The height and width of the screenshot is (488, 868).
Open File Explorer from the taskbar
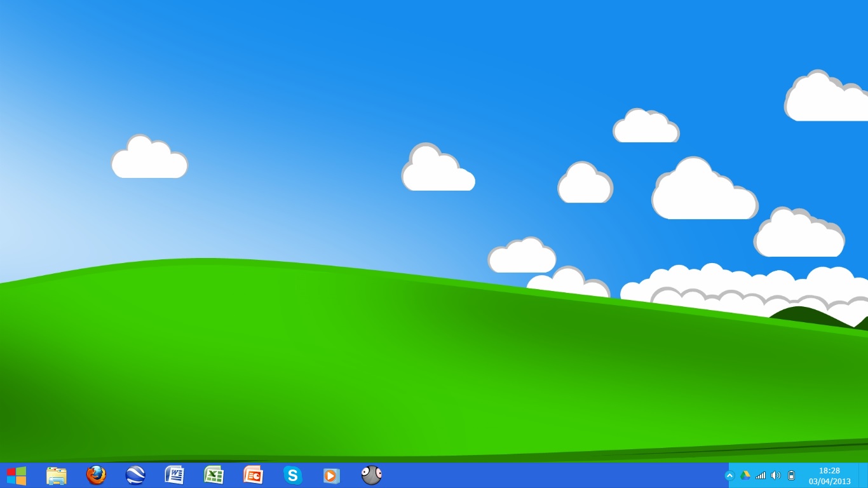(x=57, y=475)
